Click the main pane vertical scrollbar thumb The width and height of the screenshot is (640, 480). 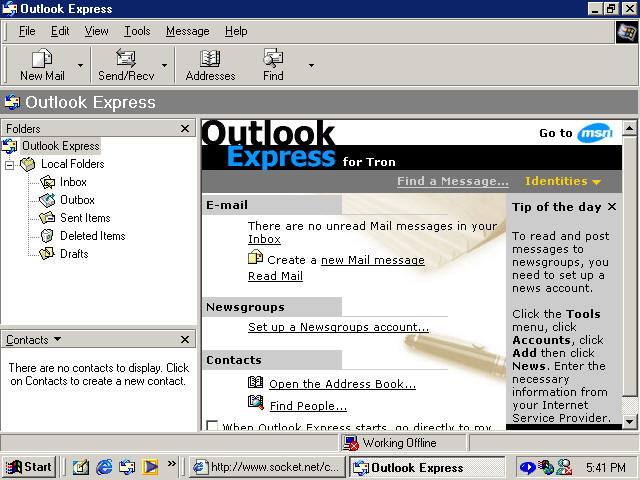coord(629,266)
